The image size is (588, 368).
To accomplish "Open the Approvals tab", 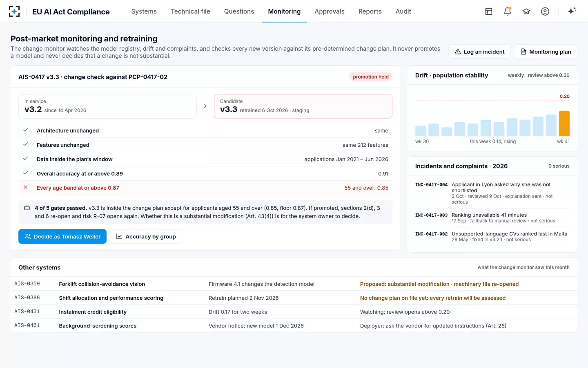I will [x=330, y=11].
